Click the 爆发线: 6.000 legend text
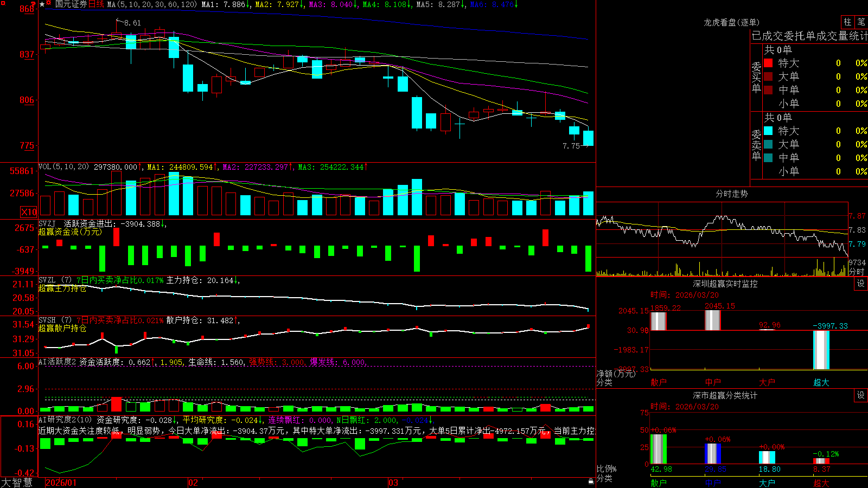This screenshot has width=868, height=488. click(x=337, y=362)
